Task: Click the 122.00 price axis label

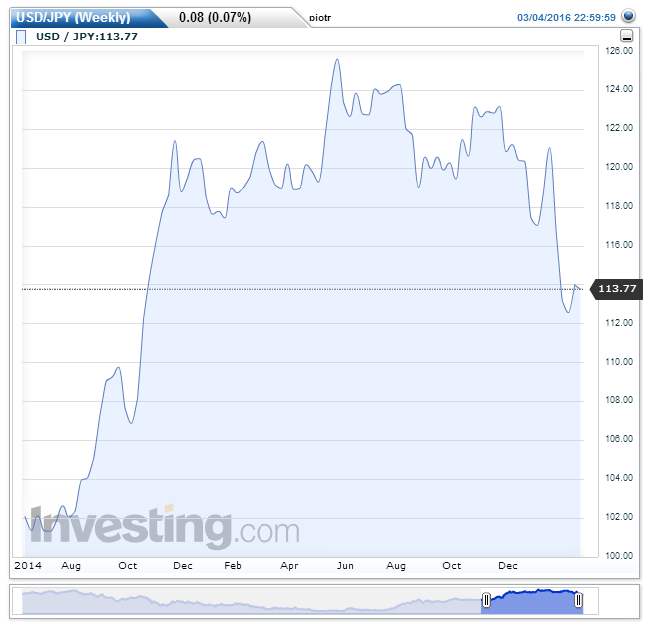Action: click(x=619, y=128)
